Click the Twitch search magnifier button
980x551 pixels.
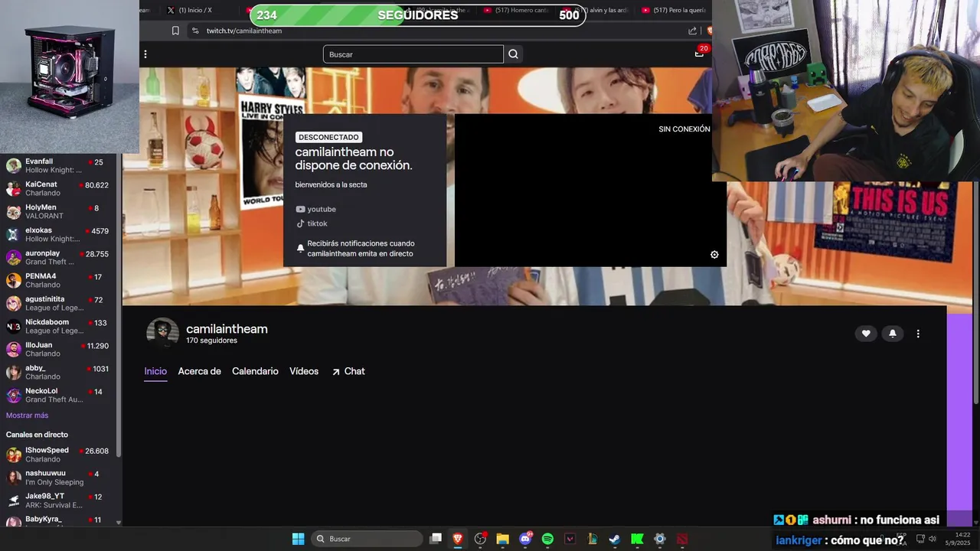514,54
